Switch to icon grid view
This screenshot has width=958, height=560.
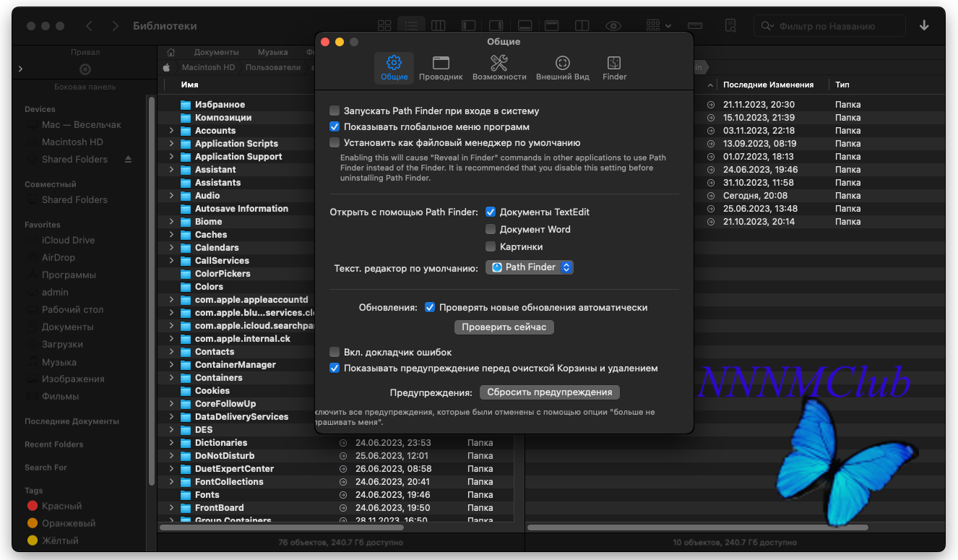point(384,26)
